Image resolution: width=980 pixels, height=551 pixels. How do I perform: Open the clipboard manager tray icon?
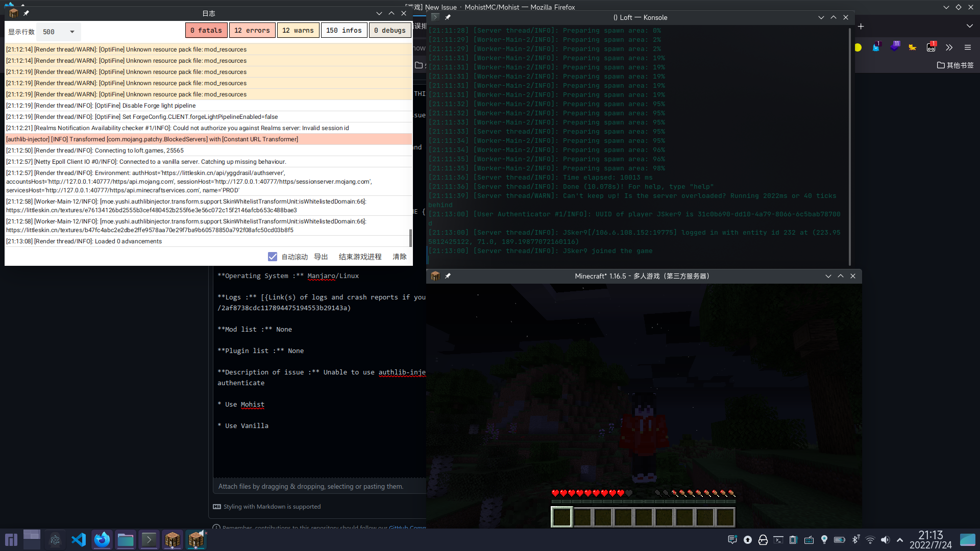793,539
